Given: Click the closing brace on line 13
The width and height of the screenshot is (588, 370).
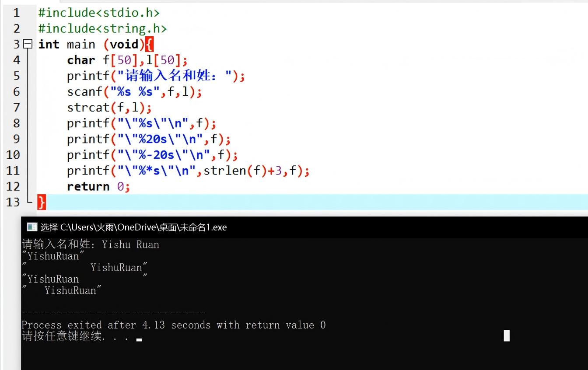Looking at the screenshot, I should click(x=42, y=202).
